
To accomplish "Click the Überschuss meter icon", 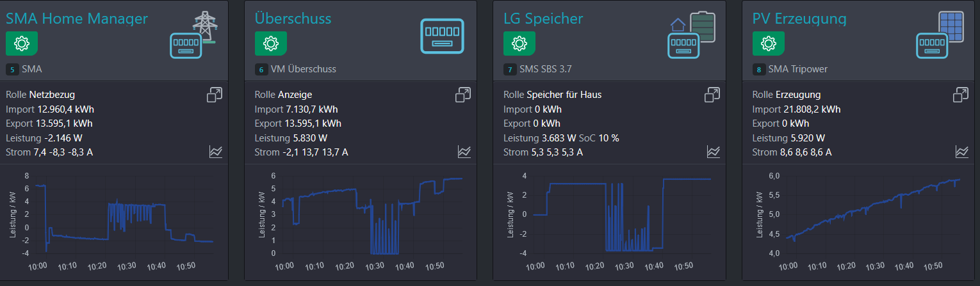I will 442,36.
